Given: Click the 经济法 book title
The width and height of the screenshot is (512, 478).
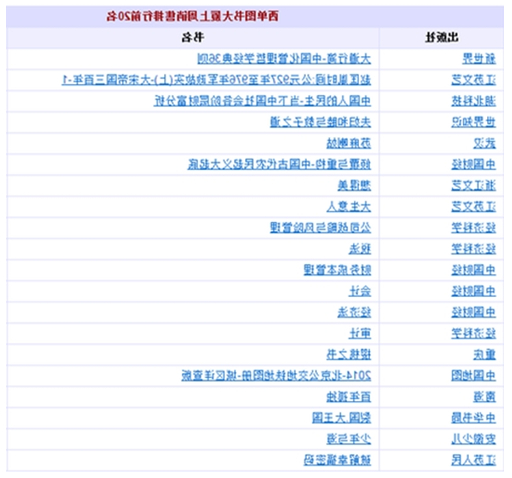Looking at the screenshot, I should pos(354,312).
